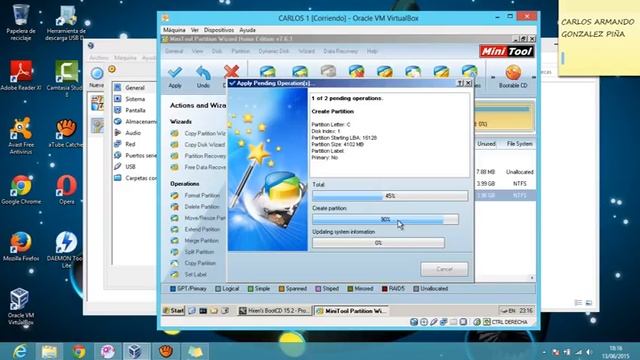Click the Apply checkmark icon in MiniTool

175,73
